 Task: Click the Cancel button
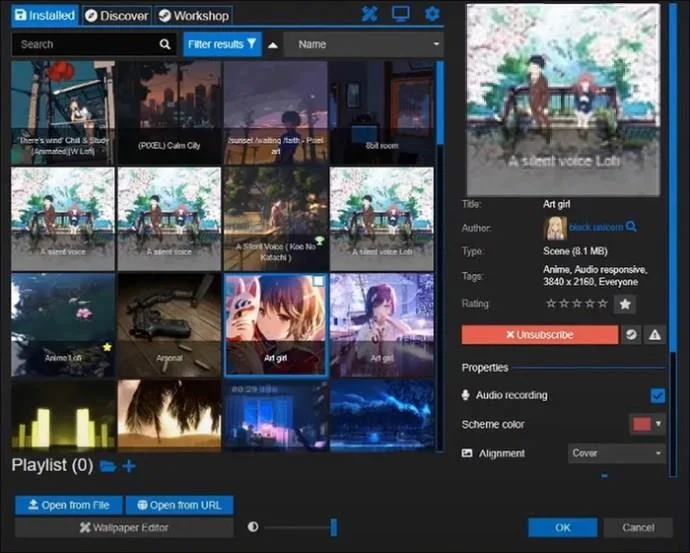coord(638,527)
